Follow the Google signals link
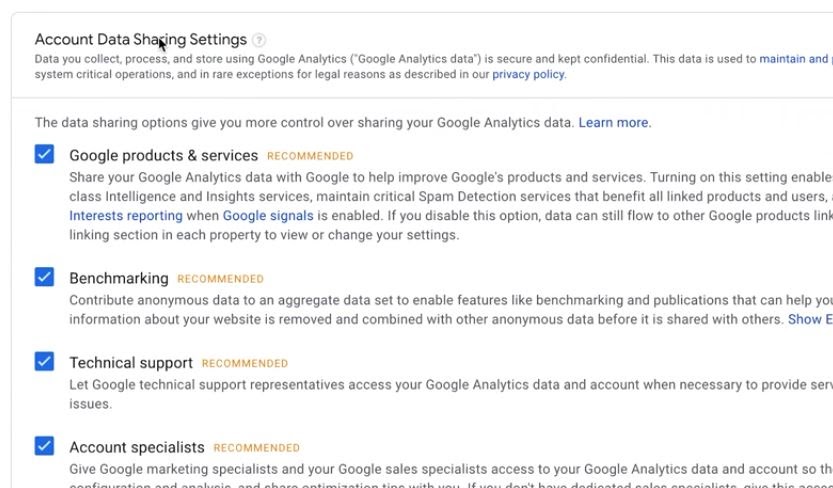Image resolution: width=833 pixels, height=488 pixels. [x=268, y=215]
